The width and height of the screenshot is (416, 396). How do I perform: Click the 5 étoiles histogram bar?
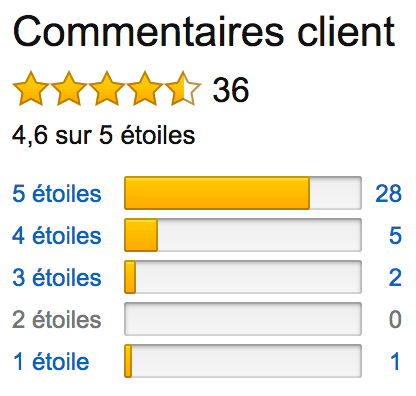(243, 193)
